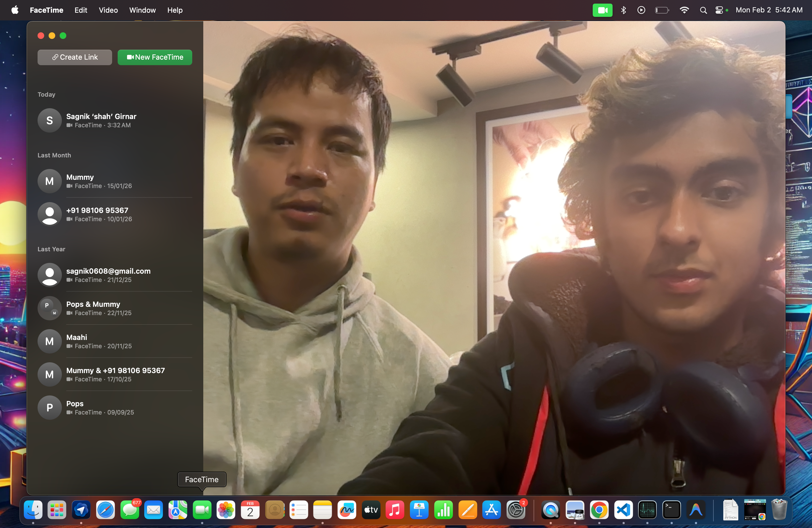Open the Apple menu
This screenshot has height=528, width=812.
click(x=15, y=10)
